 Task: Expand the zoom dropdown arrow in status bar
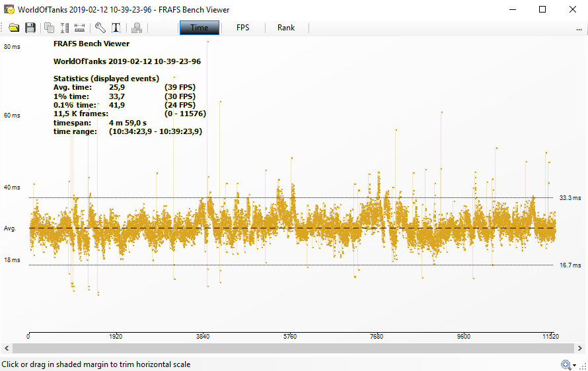(x=574, y=365)
